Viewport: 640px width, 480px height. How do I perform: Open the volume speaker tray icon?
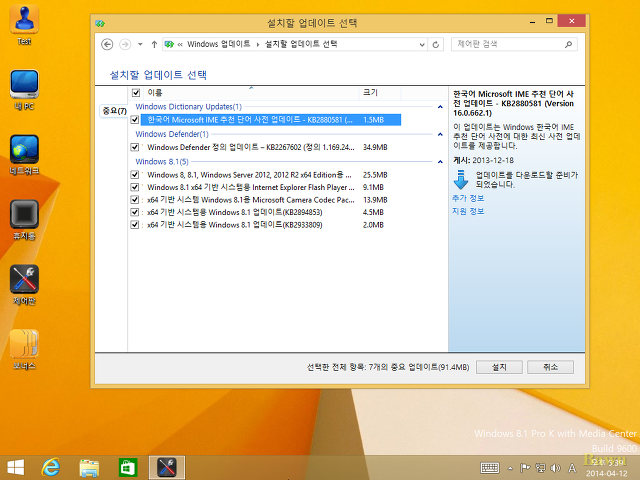pyautogui.click(x=555, y=468)
